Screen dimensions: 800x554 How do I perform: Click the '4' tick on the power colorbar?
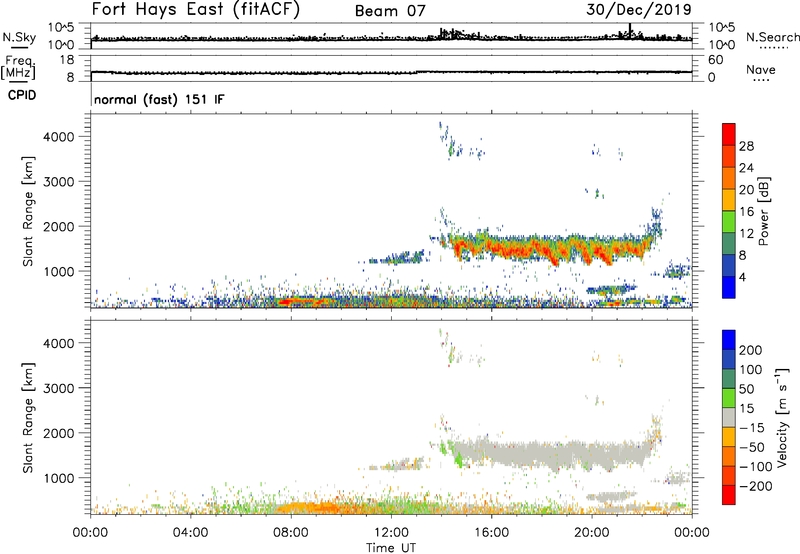coord(743,277)
